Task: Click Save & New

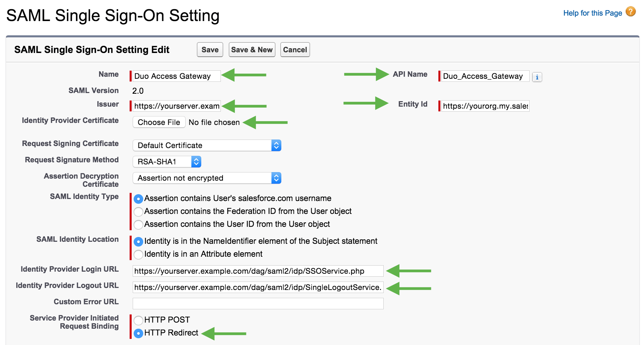Action: pyautogui.click(x=252, y=50)
